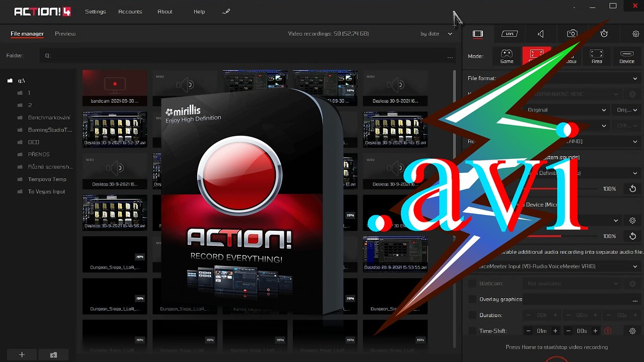Open the About menu
The image size is (644, 362).
coord(165,12)
